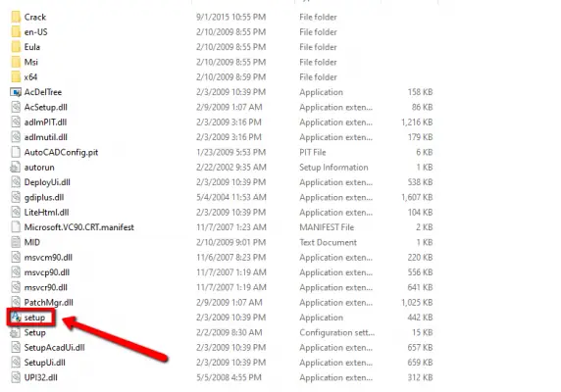Image resolution: width=561 pixels, height=392 pixels.
Task: Click the AutoCADConfig.pit file icon
Action: click(16, 152)
